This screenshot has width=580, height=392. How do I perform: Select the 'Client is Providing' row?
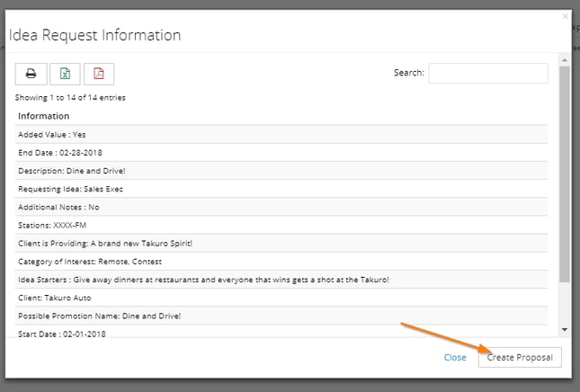[281, 244]
